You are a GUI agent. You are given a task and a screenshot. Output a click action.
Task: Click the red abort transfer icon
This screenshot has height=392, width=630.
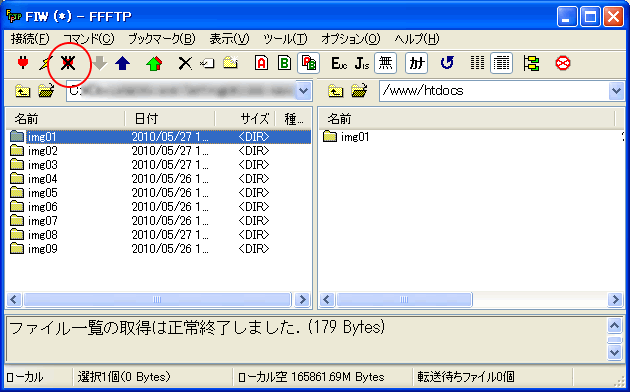click(x=562, y=63)
